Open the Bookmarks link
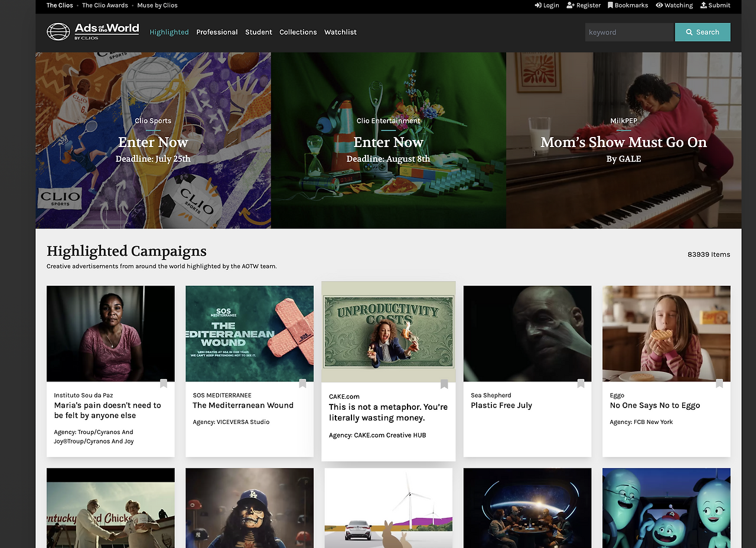Viewport: 756px width, 548px height. coord(628,5)
